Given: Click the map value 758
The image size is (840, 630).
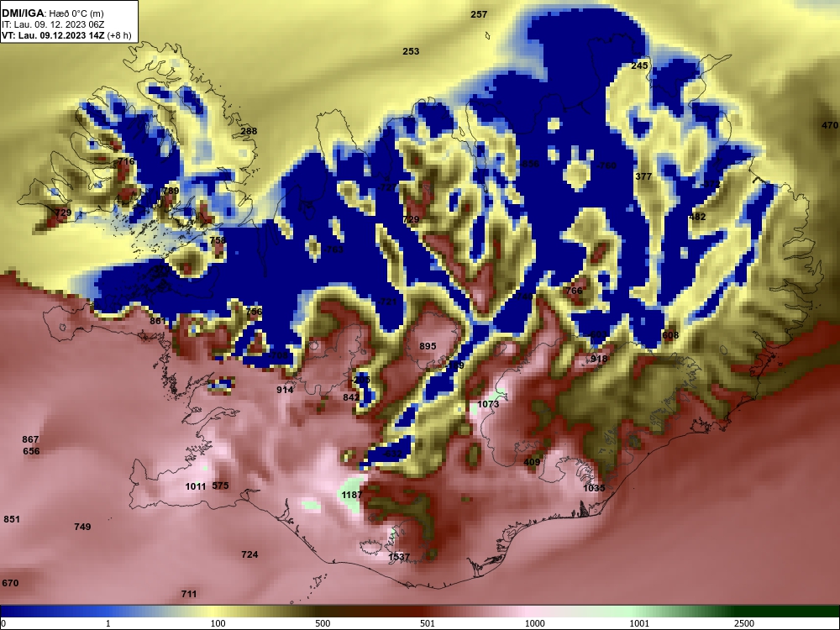Looking at the screenshot, I should click(218, 240).
